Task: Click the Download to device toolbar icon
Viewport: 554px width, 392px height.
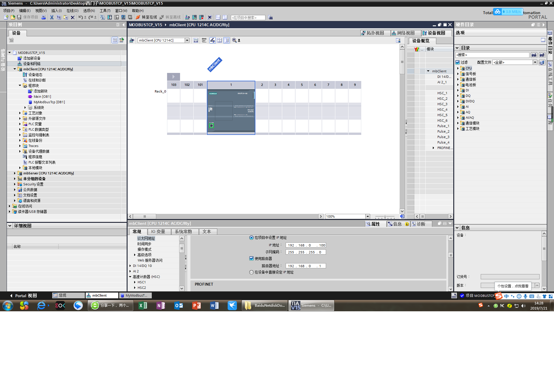Action: 110,17
